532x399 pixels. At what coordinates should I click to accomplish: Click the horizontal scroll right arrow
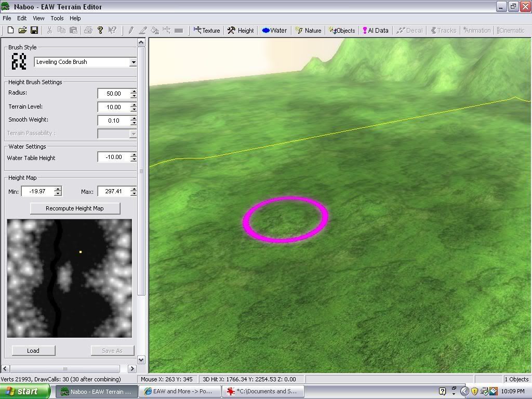132,368
